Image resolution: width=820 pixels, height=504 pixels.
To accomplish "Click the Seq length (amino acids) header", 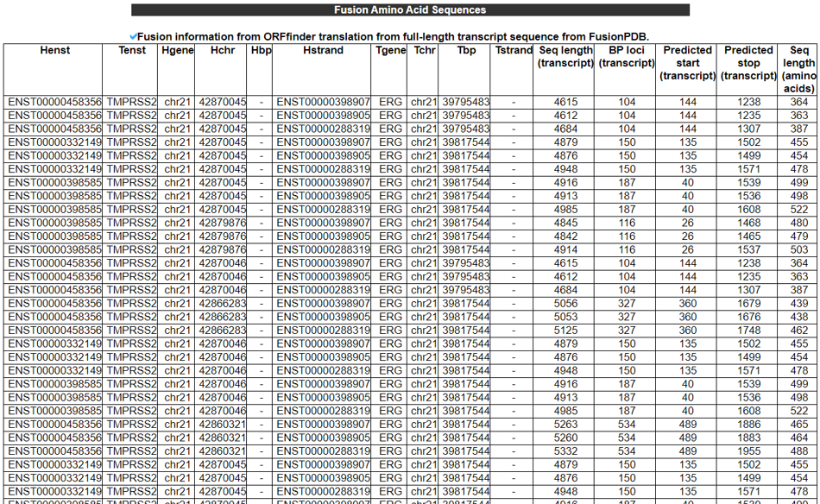I will (798, 69).
